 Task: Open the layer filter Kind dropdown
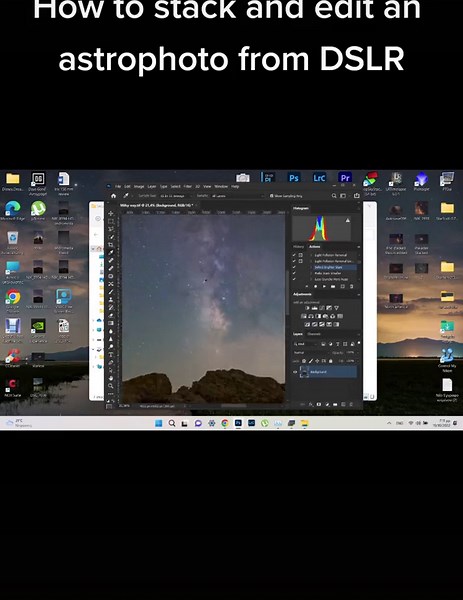[305, 344]
